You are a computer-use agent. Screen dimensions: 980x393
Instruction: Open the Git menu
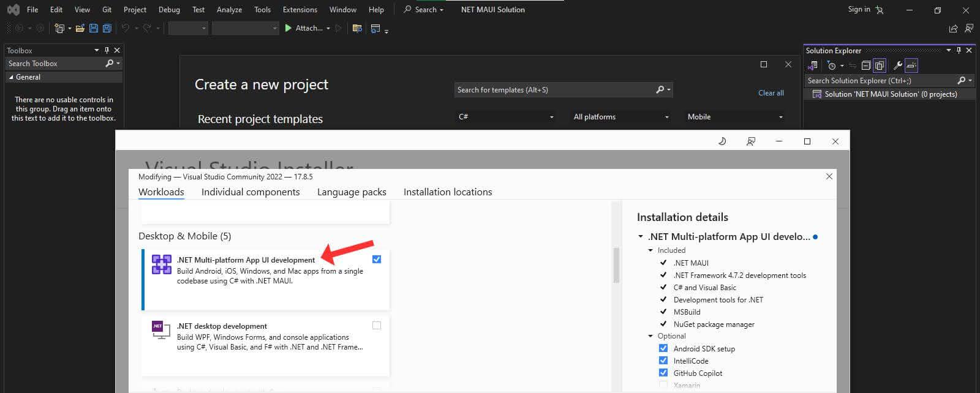(107, 10)
